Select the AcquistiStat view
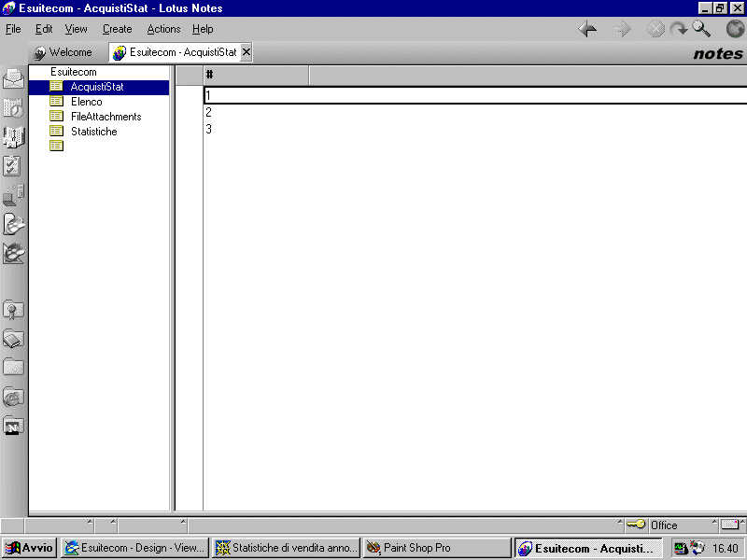Screen dimensions: 747x560 click(x=99, y=87)
